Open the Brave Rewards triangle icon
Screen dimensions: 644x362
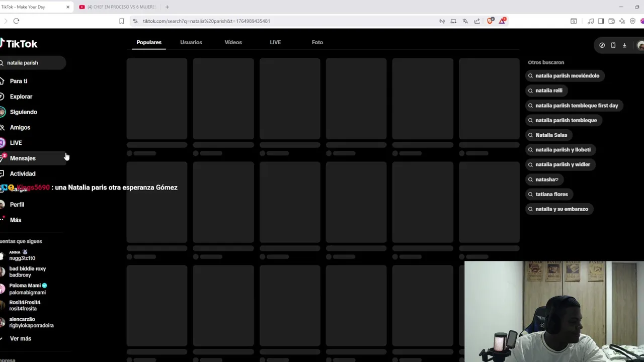tap(502, 21)
